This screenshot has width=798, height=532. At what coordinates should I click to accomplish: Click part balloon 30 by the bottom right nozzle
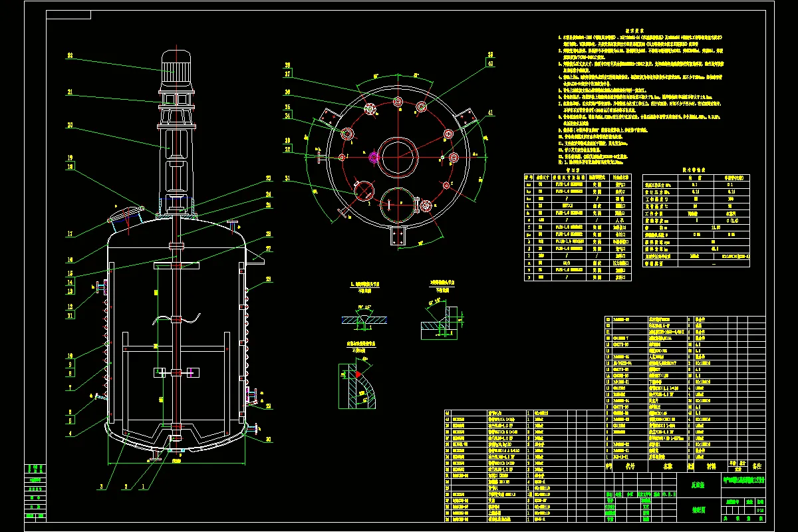(269, 440)
